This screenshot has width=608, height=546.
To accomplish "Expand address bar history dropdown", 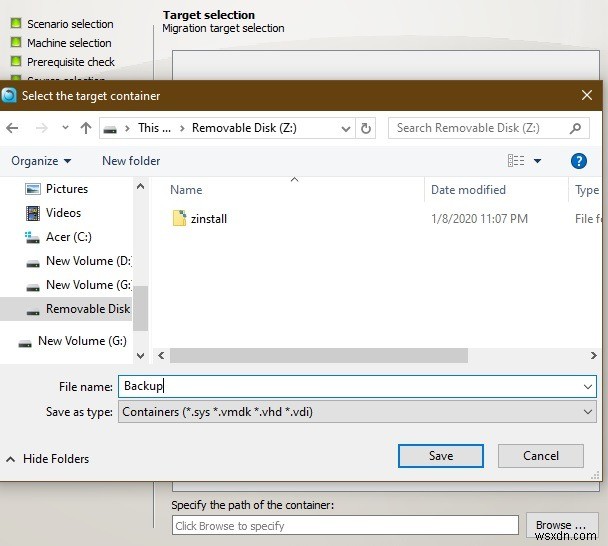I will 345,128.
